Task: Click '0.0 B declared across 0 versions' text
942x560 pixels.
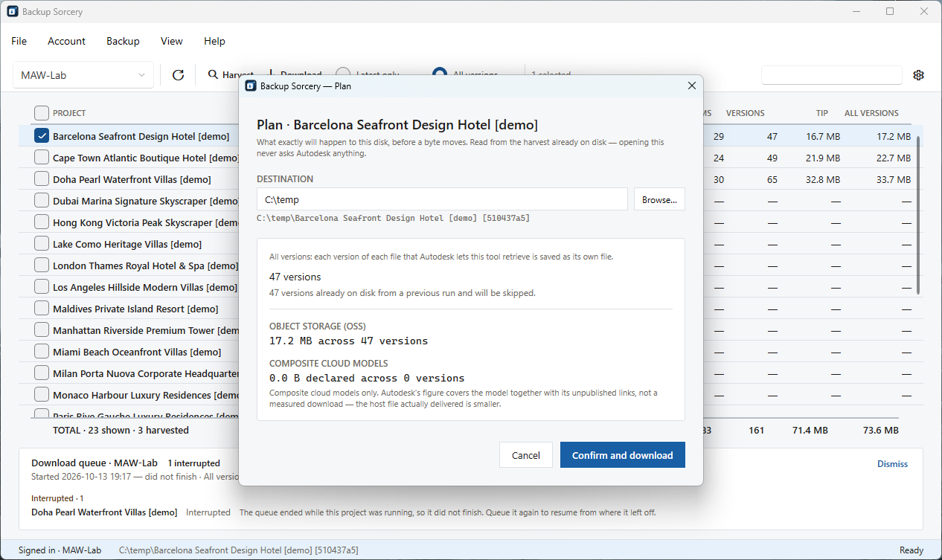Action: 367,379
